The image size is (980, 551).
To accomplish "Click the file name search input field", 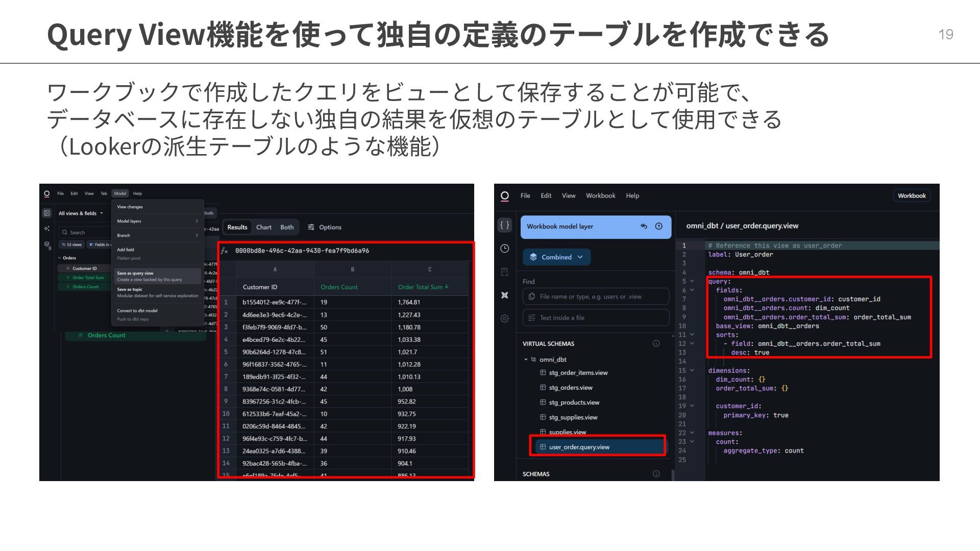I will click(596, 296).
